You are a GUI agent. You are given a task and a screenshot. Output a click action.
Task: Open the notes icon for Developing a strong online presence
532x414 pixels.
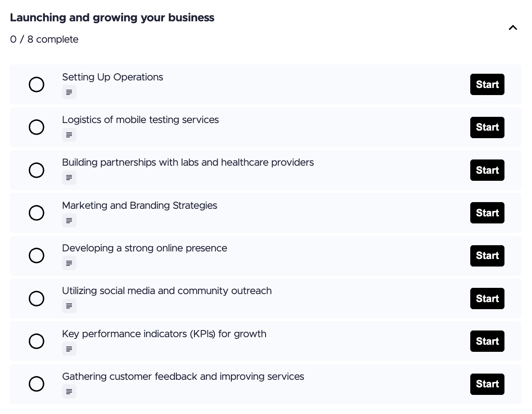click(69, 263)
